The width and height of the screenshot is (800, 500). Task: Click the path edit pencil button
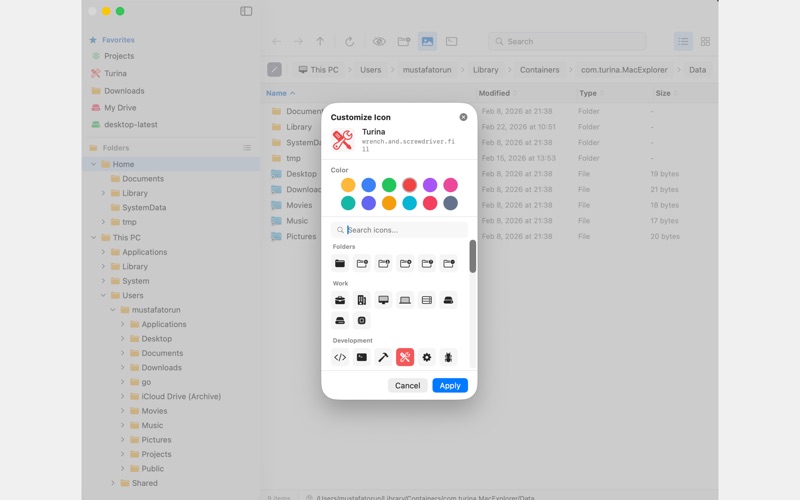[x=274, y=69]
